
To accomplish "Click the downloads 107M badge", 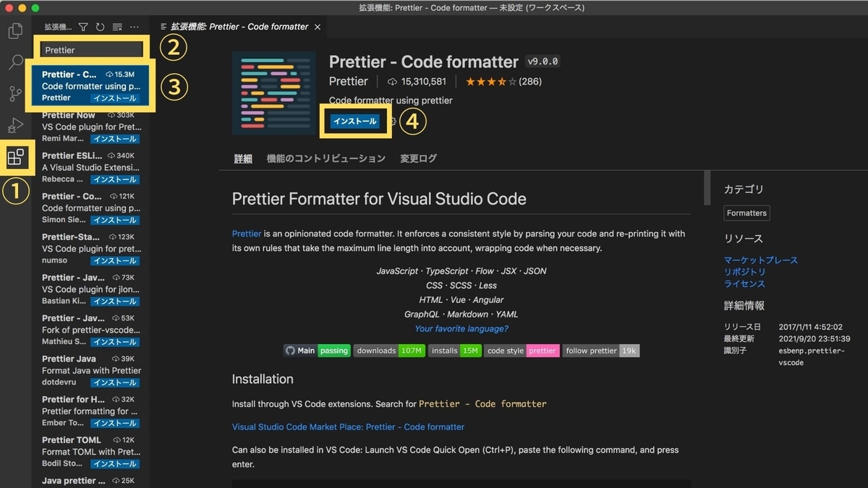I will point(389,351).
